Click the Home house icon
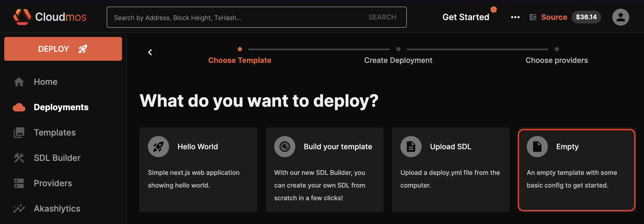Image resolution: width=644 pixels, height=224 pixels. [19, 82]
